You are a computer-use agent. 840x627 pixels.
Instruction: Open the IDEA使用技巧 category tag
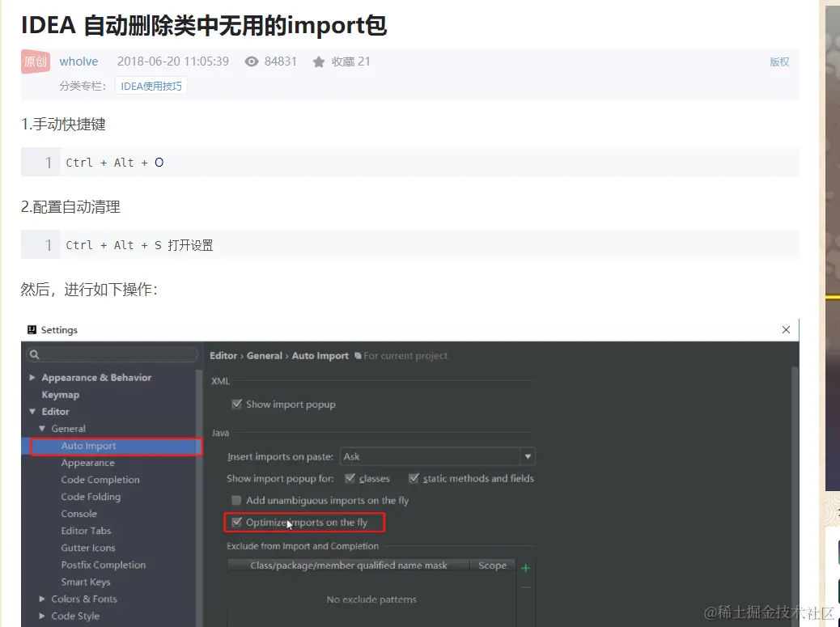[151, 87]
